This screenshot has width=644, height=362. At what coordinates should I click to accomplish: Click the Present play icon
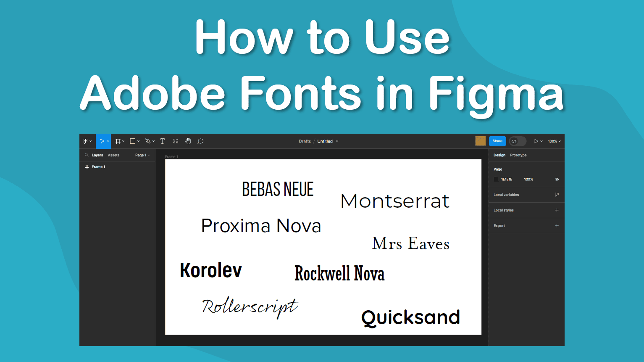[x=536, y=141]
